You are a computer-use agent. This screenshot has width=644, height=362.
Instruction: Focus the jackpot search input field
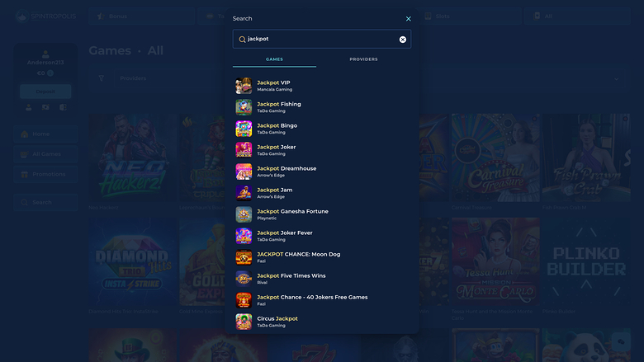pyautogui.click(x=322, y=39)
